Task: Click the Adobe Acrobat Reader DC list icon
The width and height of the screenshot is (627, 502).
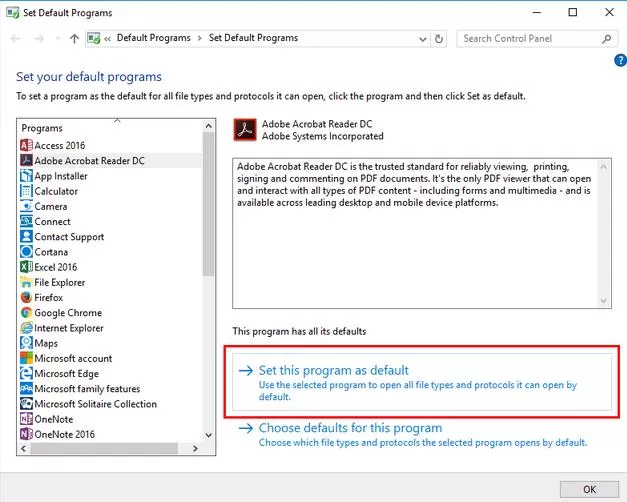Action: (26, 160)
